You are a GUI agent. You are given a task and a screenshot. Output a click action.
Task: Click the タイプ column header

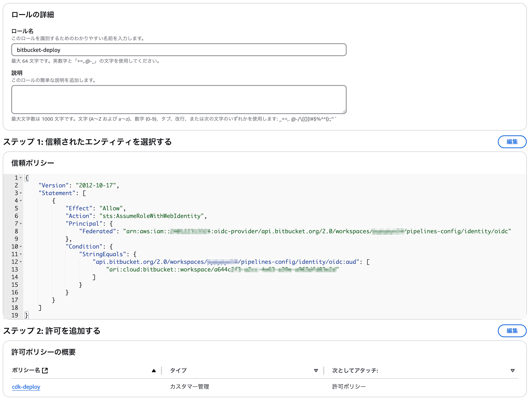tap(178, 370)
